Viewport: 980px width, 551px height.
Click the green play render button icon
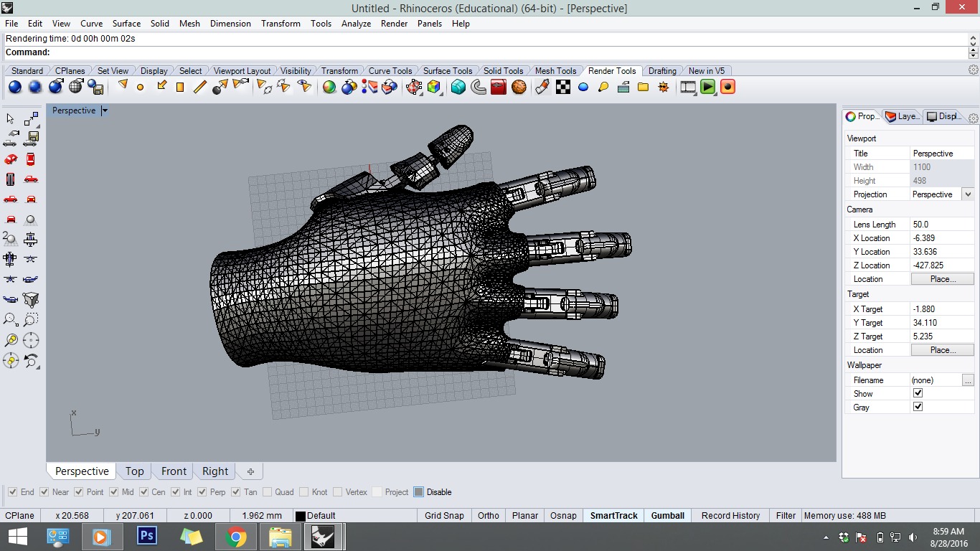(708, 88)
